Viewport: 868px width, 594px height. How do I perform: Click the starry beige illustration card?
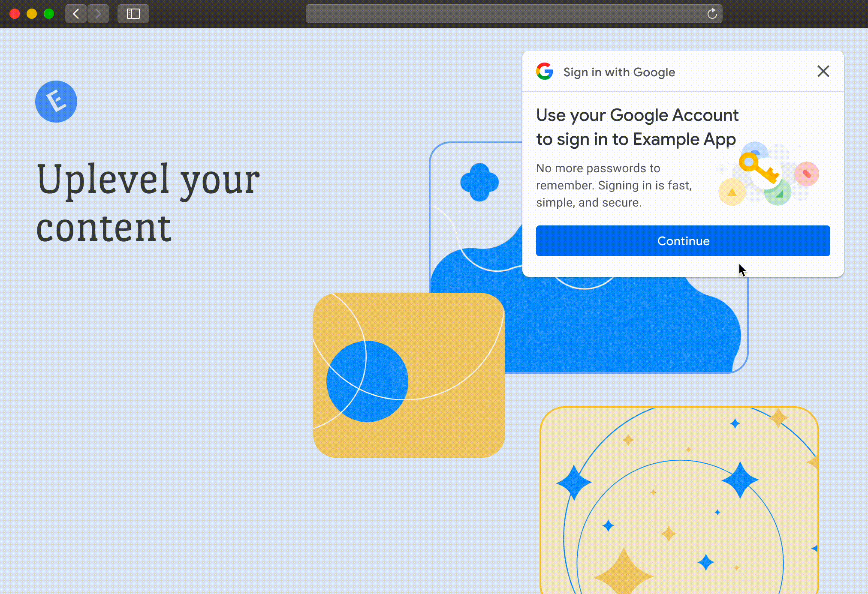[679, 500]
